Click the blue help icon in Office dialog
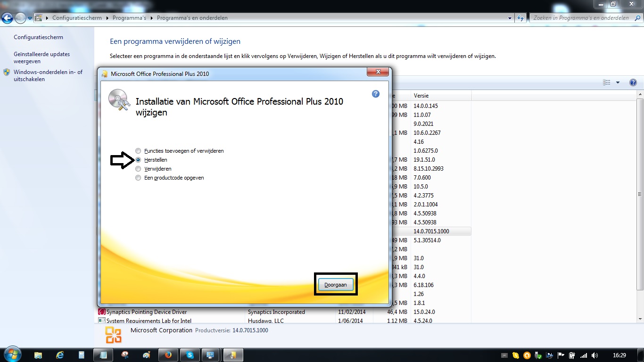This screenshot has height=362, width=644. click(x=376, y=94)
